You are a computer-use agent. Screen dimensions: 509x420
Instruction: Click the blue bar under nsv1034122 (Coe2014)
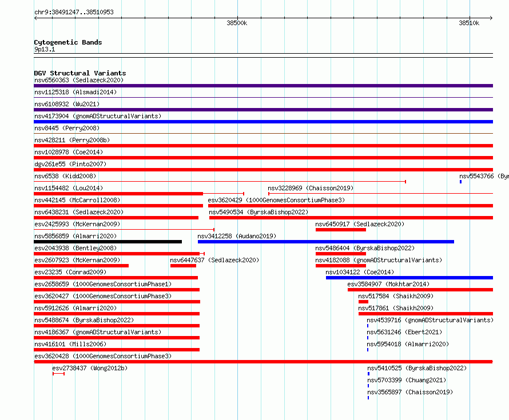pyautogui.click(x=409, y=278)
